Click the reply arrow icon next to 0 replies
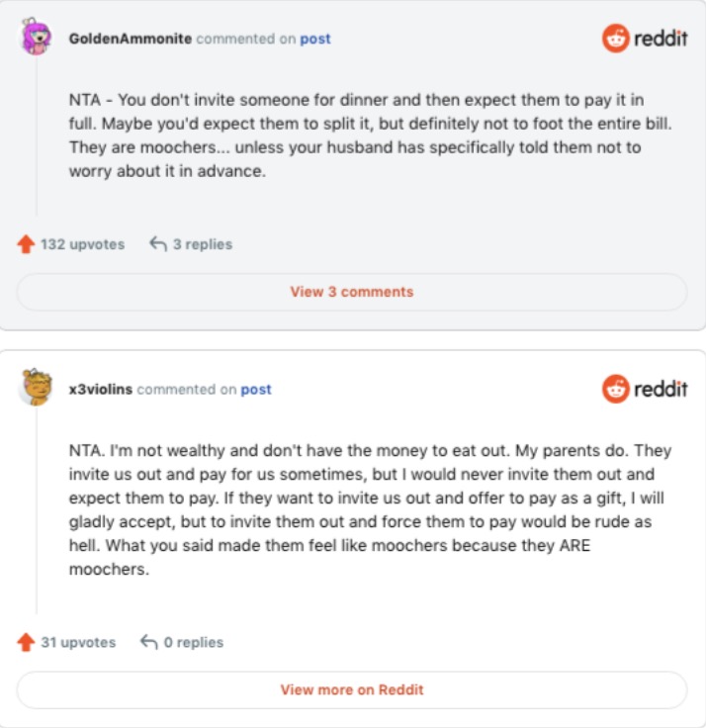Image resolution: width=706 pixels, height=728 pixels. click(x=149, y=642)
